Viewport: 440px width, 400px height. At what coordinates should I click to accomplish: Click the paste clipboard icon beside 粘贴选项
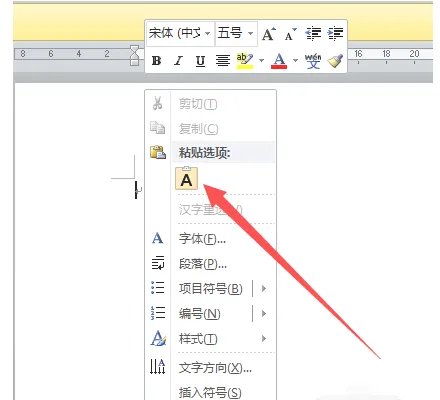point(158,152)
